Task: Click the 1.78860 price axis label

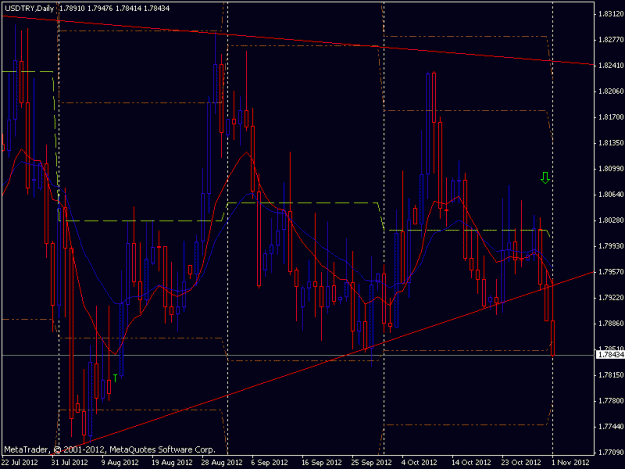Action: tap(611, 324)
